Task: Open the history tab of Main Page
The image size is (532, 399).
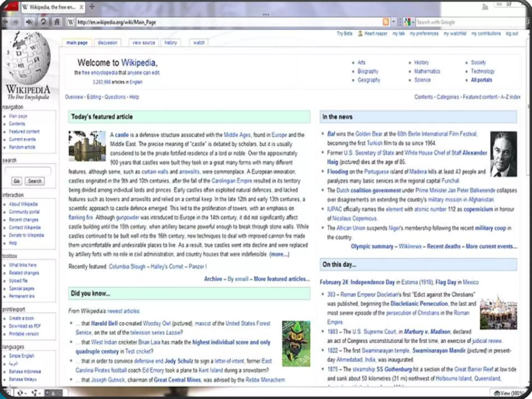Action: coord(171,43)
